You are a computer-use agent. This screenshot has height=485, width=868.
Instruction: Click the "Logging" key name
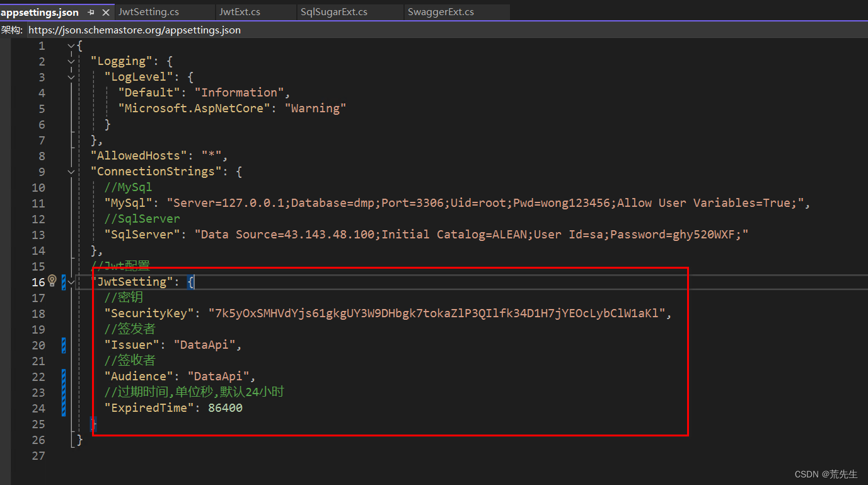(121, 61)
